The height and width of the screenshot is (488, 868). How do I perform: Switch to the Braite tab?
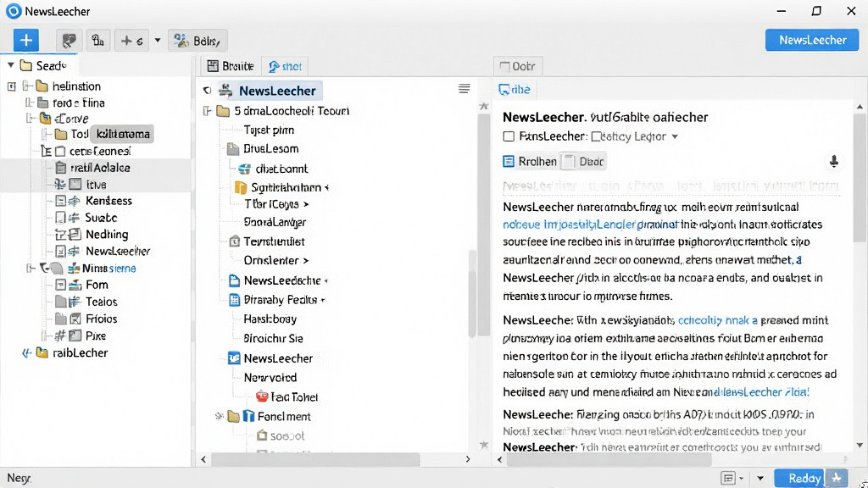click(231, 66)
